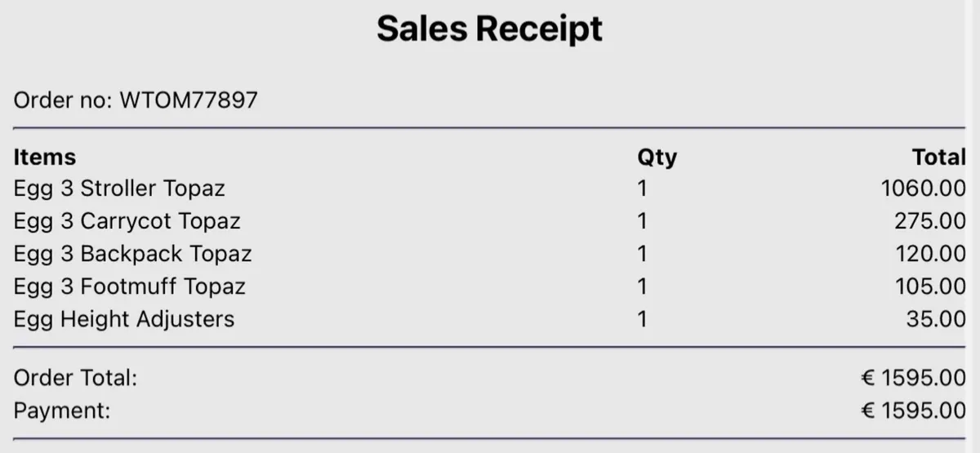Click the 105.00 footmuff price

click(x=929, y=286)
